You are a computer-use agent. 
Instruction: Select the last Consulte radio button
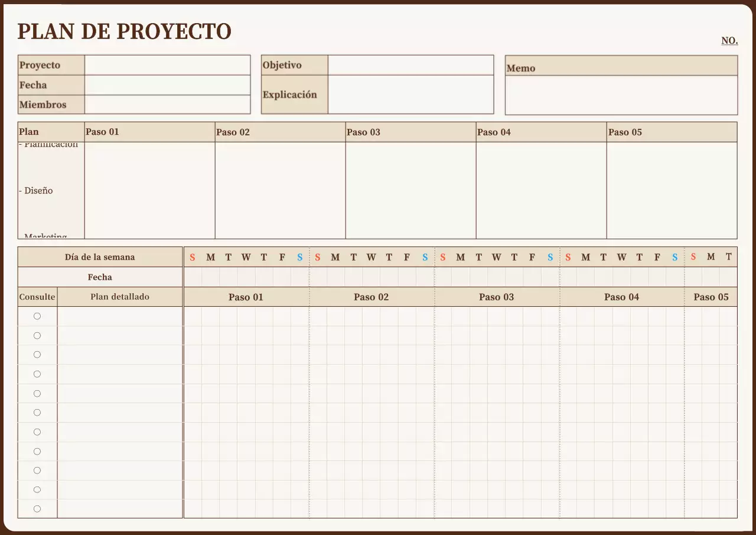tap(37, 508)
